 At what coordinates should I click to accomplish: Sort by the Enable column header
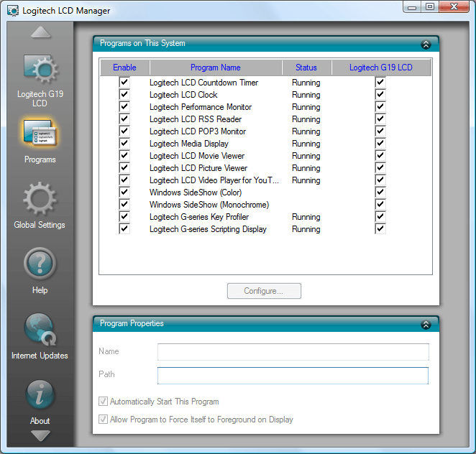(x=125, y=68)
